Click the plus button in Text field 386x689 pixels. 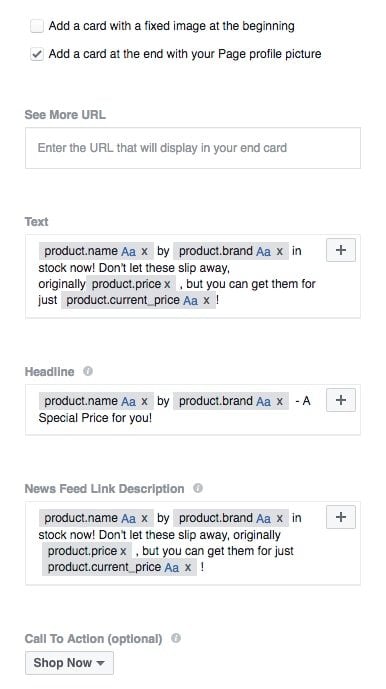point(341,250)
